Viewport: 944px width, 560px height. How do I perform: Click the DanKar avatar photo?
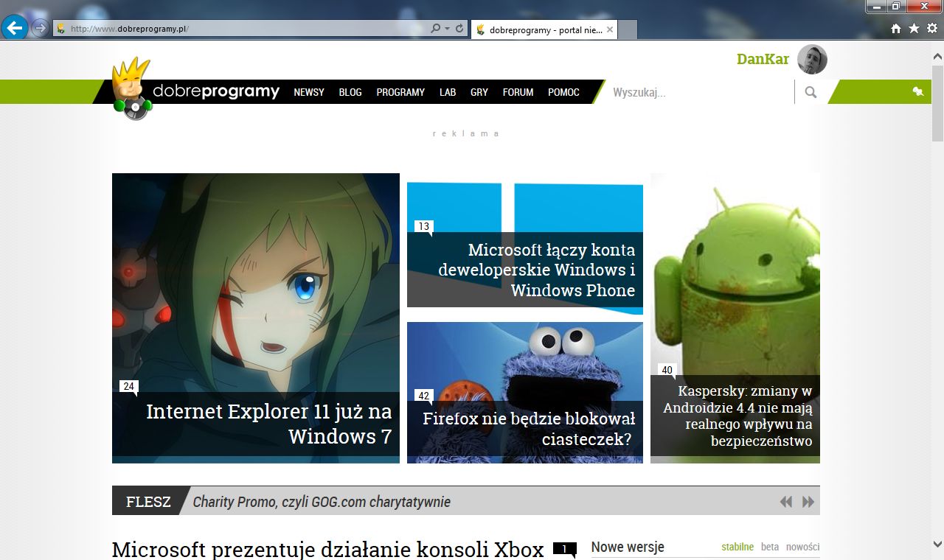[x=812, y=60]
